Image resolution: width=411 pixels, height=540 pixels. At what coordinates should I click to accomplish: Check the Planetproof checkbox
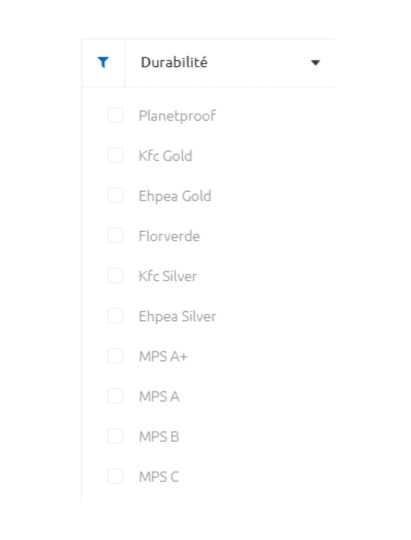pos(115,115)
